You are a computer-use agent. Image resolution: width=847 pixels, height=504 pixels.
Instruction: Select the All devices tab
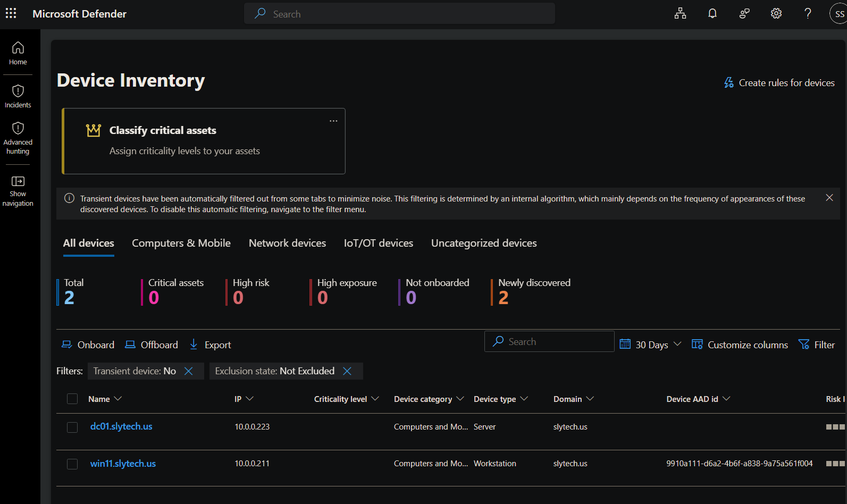(89, 243)
